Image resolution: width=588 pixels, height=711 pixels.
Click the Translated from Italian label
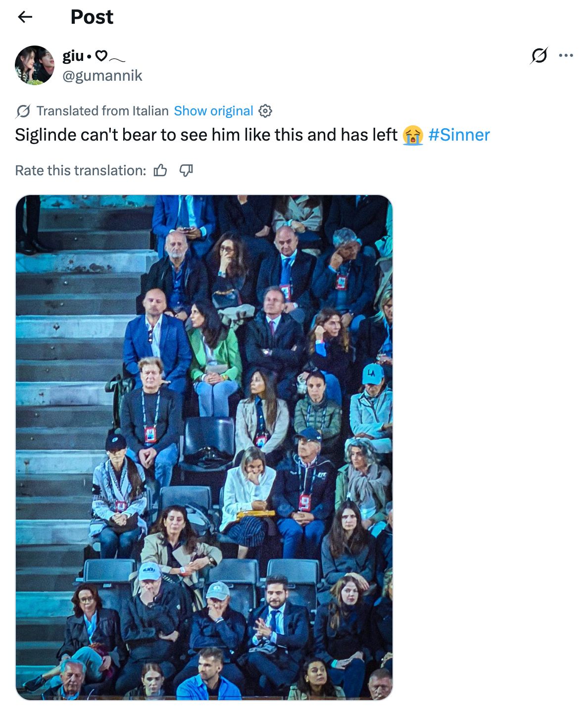pyautogui.click(x=102, y=111)
